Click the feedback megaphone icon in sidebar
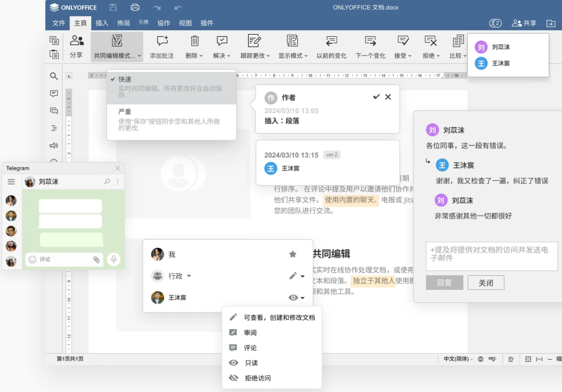The height and width of the screenshot is (392, 562). pyautogui.click(x=54, y=145)
